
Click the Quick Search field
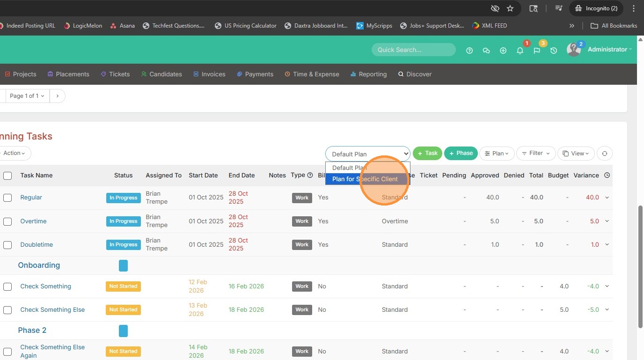(x=414, y=50)
